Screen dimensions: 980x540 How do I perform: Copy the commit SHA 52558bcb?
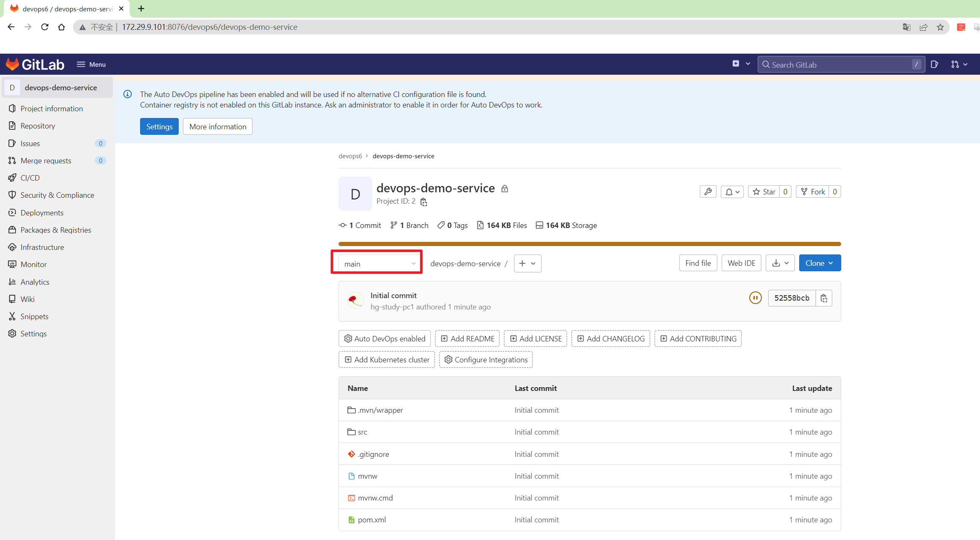[x=824, y=298]
